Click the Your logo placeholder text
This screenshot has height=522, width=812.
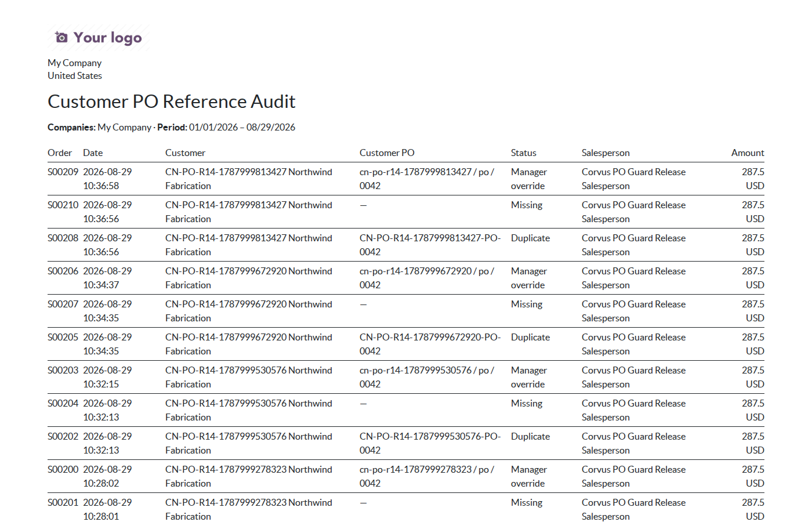[108, 38]
